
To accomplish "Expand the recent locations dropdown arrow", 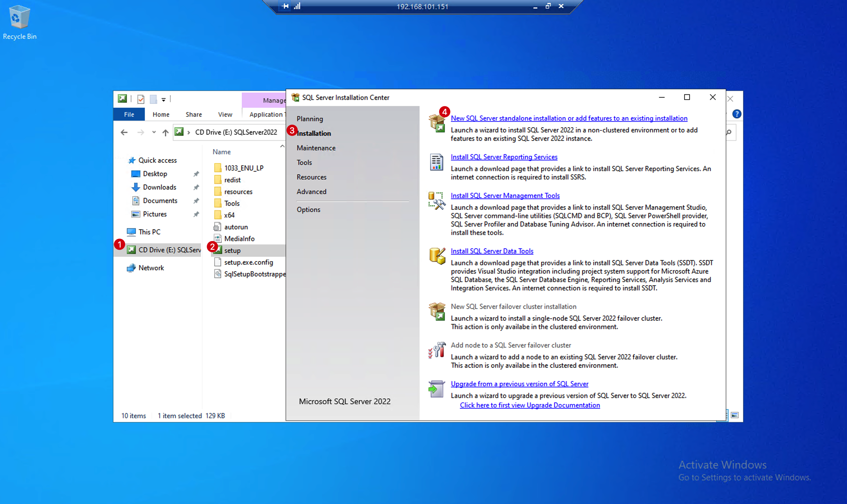I will point(154,132).
